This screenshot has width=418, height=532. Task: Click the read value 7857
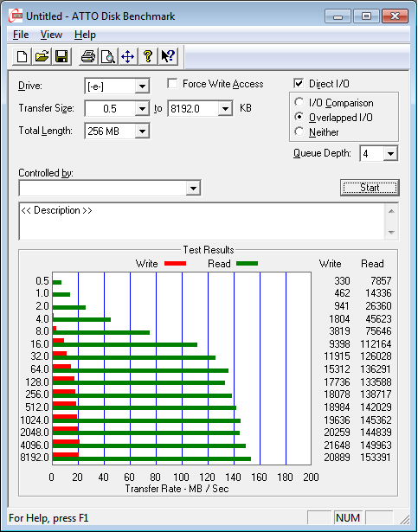click(381, 281)
